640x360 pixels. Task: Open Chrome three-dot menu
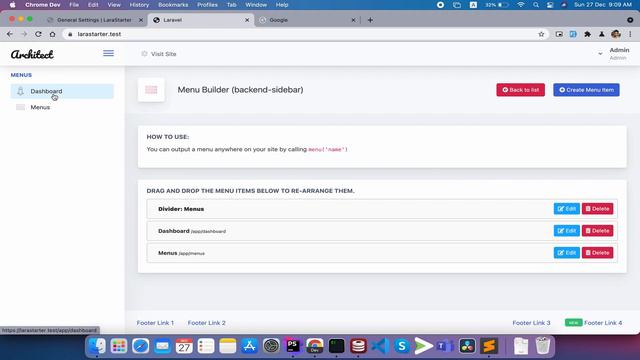pyautogui.click(x=630, y=34)
